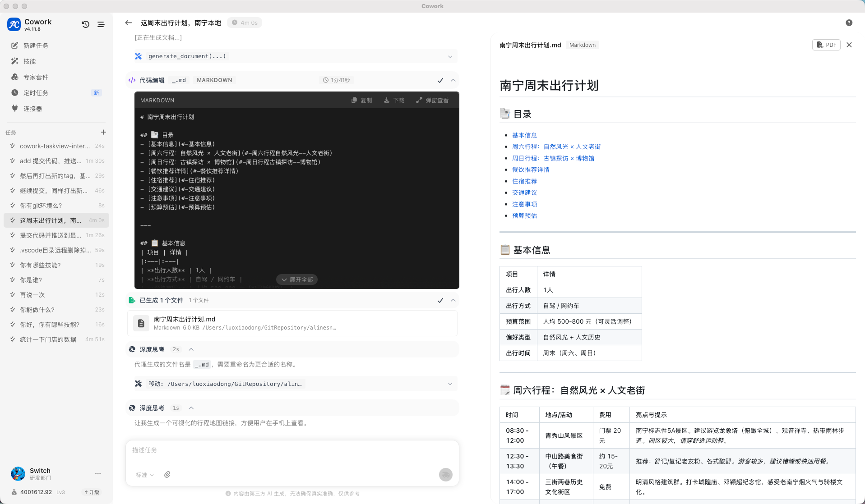Jump to 基本信息 in table of contents
The height and width of the screenshot is (504, 865).
[x=524, y=135]
